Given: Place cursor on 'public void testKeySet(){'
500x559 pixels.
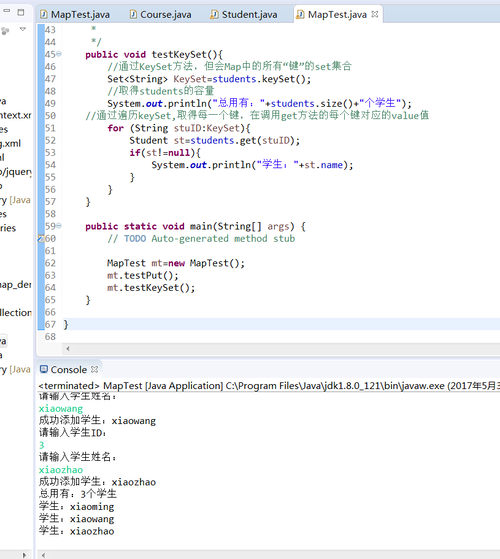Looking at the screenshot, I should click(154, 55).
